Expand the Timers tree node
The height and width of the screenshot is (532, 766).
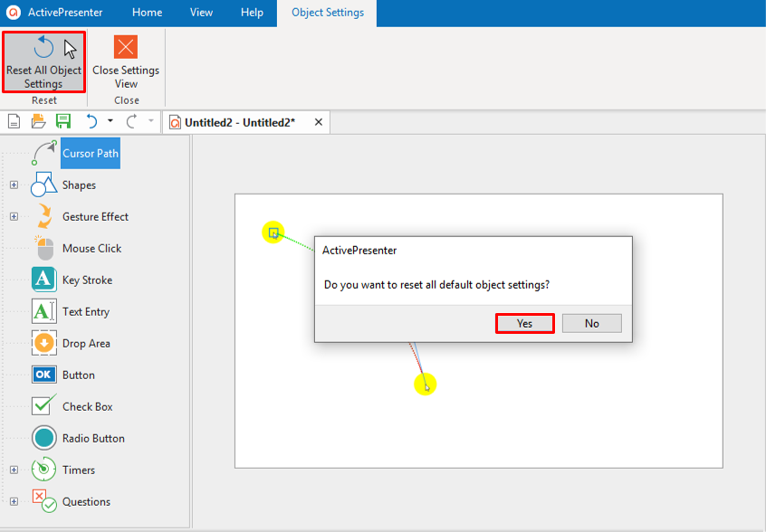click(x=14, y=470)
